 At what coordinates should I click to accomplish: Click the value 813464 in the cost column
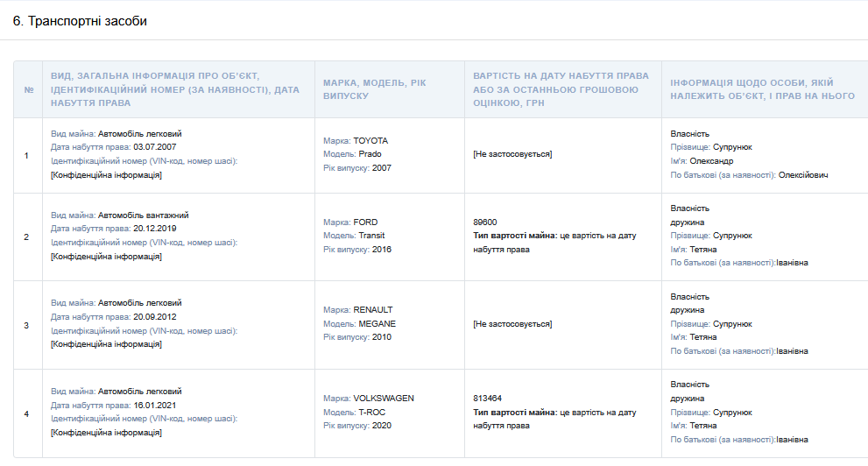488,399
